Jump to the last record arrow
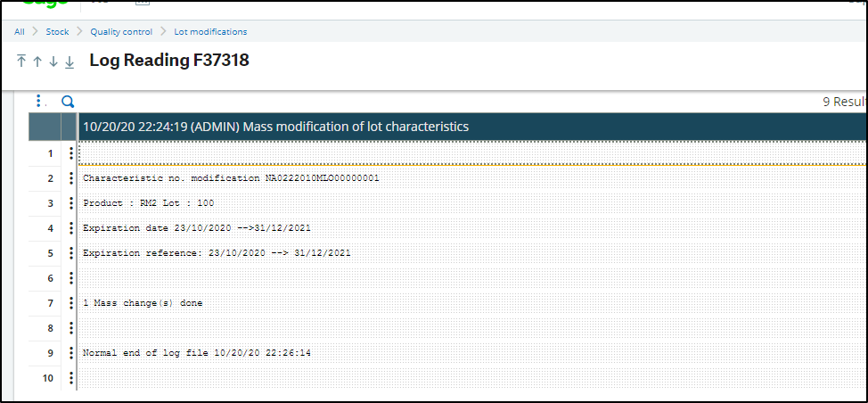Viewport: 868px width, 403px height. point(70,62)
